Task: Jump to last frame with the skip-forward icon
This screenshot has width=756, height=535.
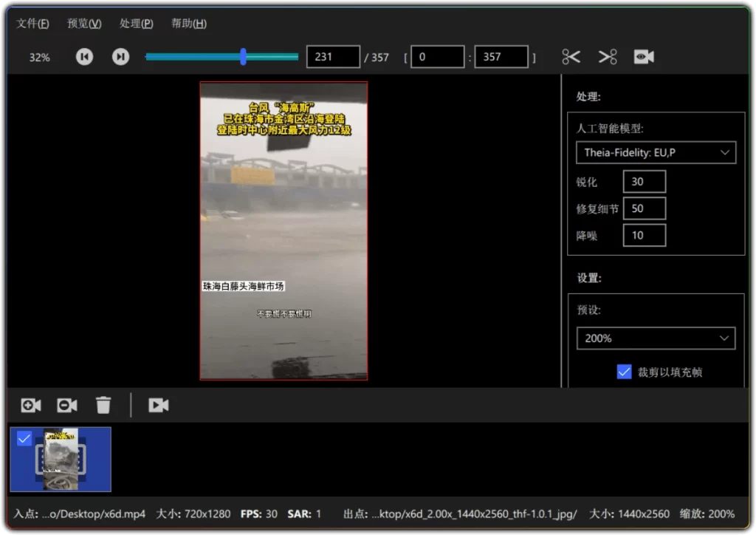Action: [x=120, y=56]
